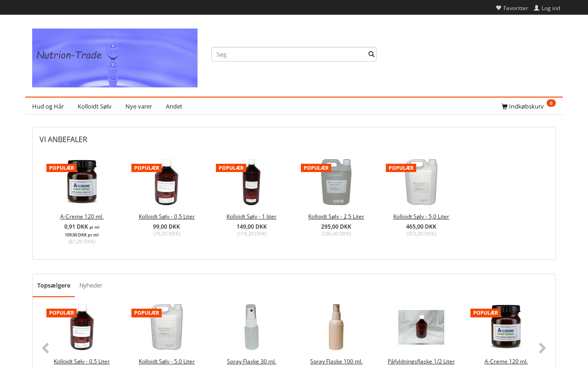The width and height of the screenshot is (588, 368).
Task: Click Spray Flaske 100 ml. title link
Action: (336, 362)
